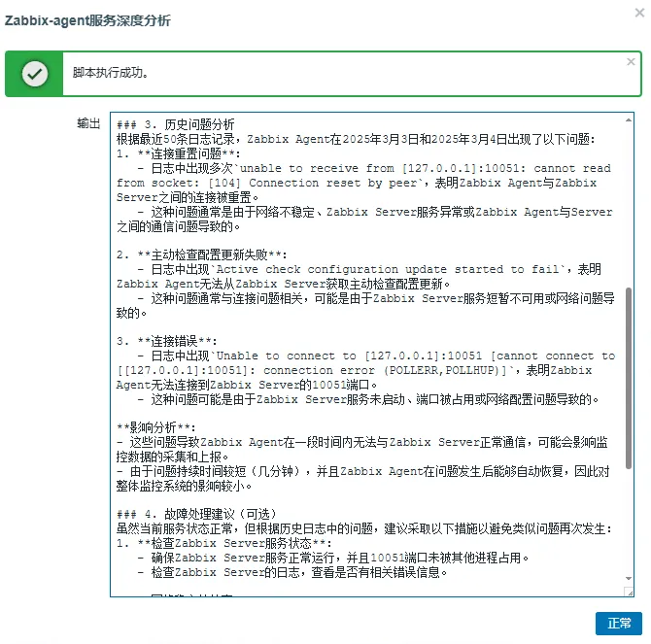Click the '2. **主动检查配置更新失败**:' line
This screenshot has height=644, width=651.
coord(201,254)
